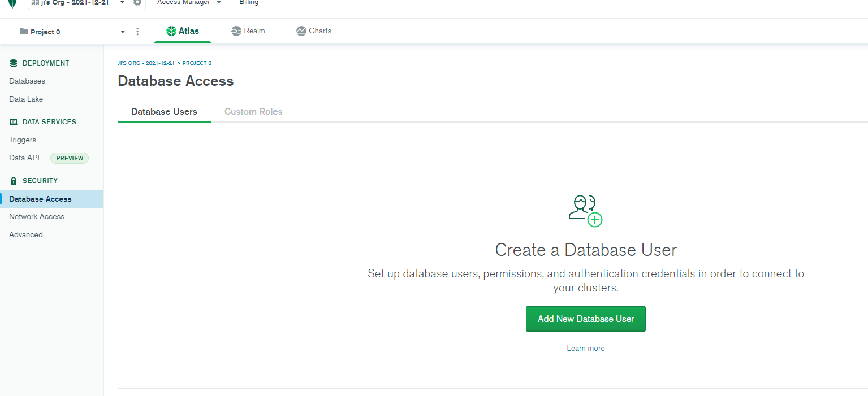Switch to the Atlas tab

click(x=183, y=31)
